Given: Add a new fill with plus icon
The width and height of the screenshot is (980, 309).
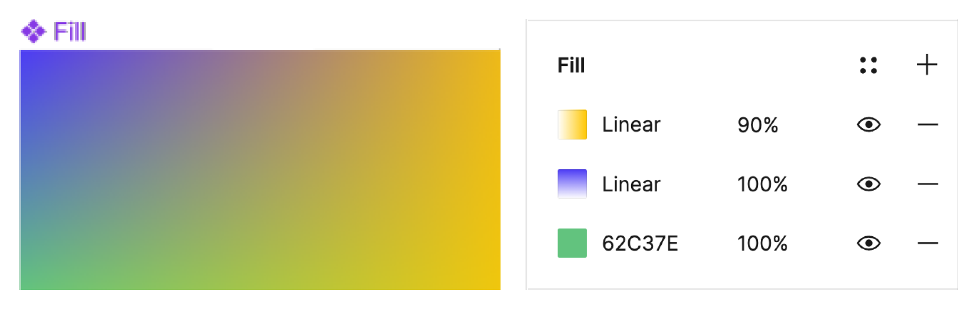Looking at the screenshot, I should pyautogui.click(x=927, y=65).
